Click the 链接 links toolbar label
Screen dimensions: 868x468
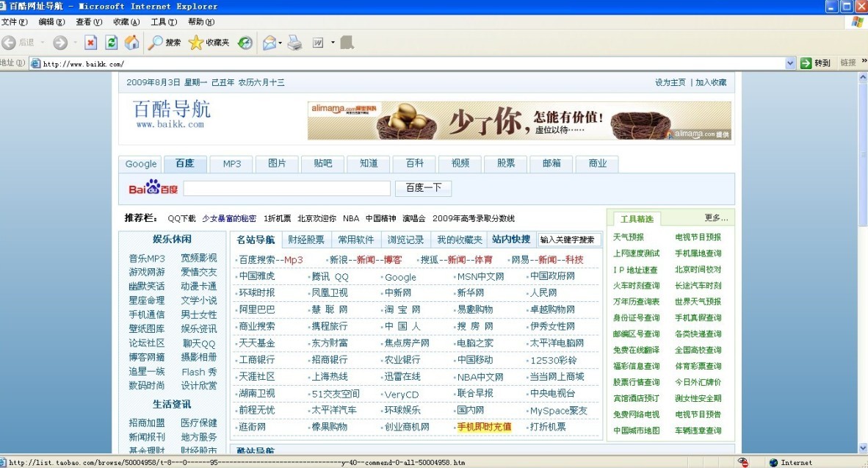tap(848, 63)
